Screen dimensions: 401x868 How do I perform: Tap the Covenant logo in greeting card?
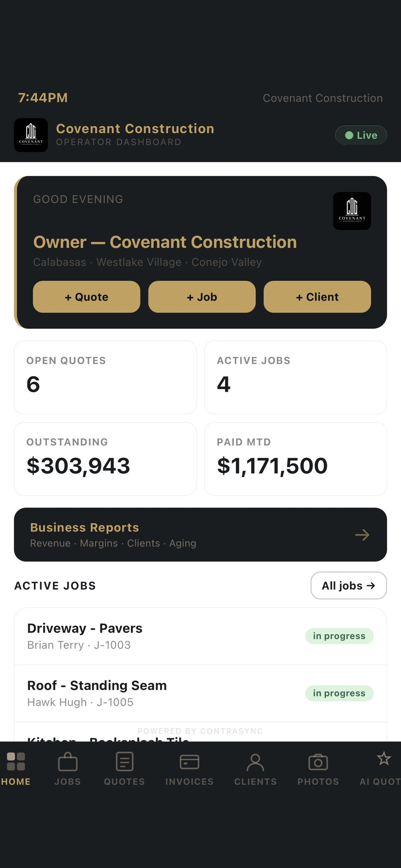[352, 211]
